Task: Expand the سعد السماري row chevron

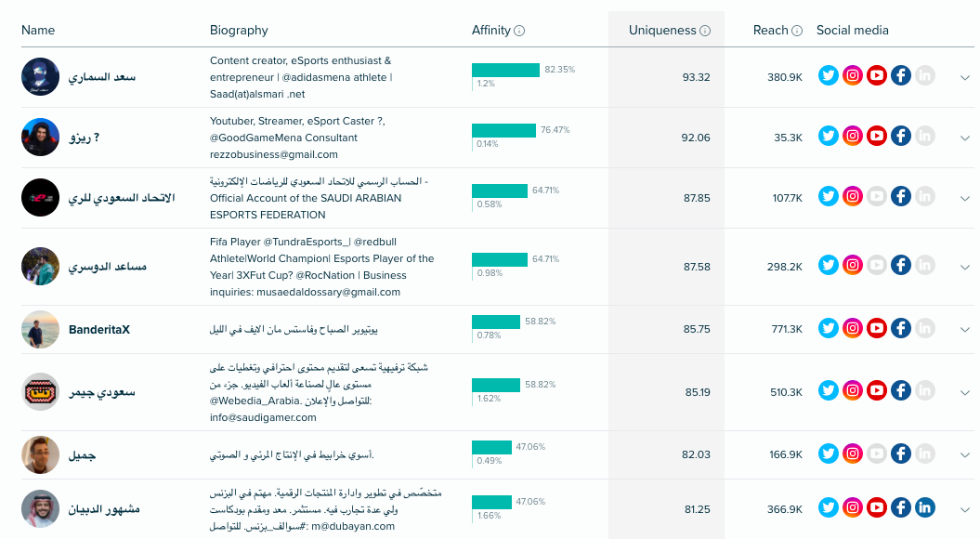Action: tap(965, 77)
